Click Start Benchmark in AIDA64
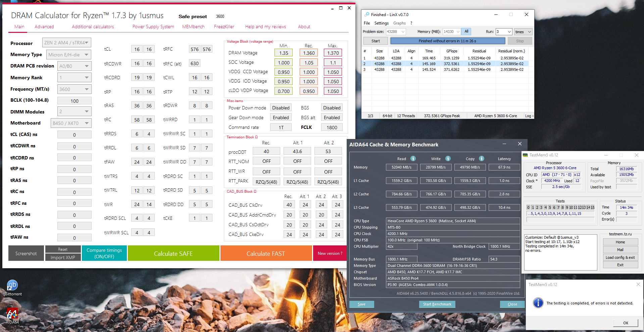The height and width of the screenshot is (332, 644). 437,304
